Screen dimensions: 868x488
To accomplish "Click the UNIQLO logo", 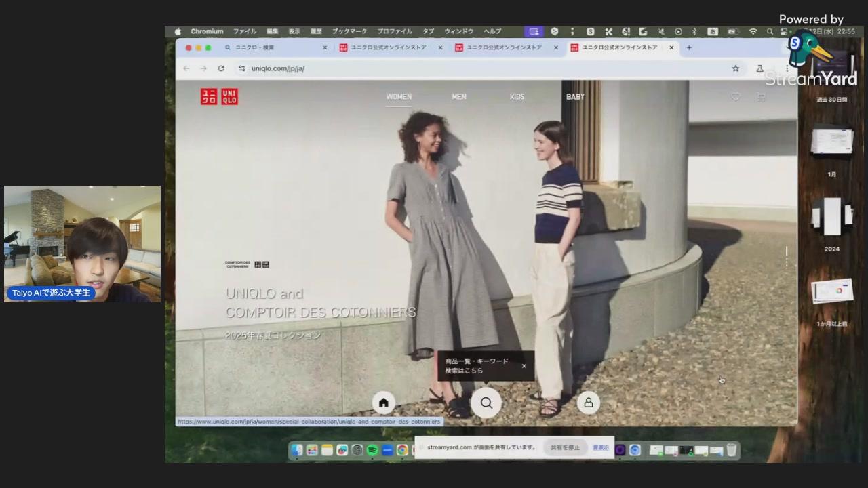I will point(219,97).
